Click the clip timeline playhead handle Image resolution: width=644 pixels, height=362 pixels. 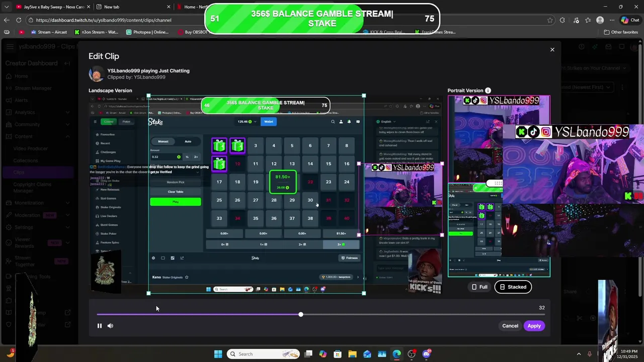click(x=301, y=315)
